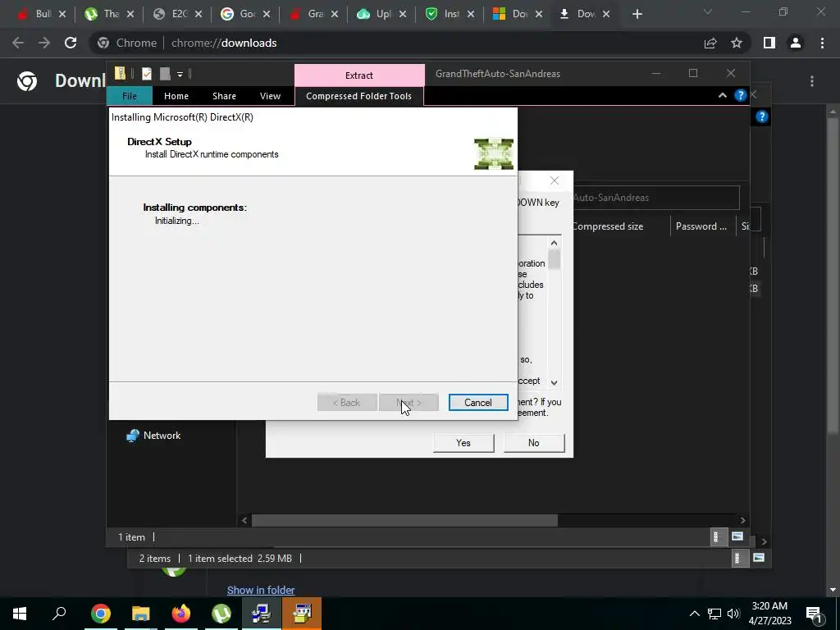This screenshot has width=840, height=630.
Task: Select Compressed Folder Tools tab
Action: pos(359,96)
